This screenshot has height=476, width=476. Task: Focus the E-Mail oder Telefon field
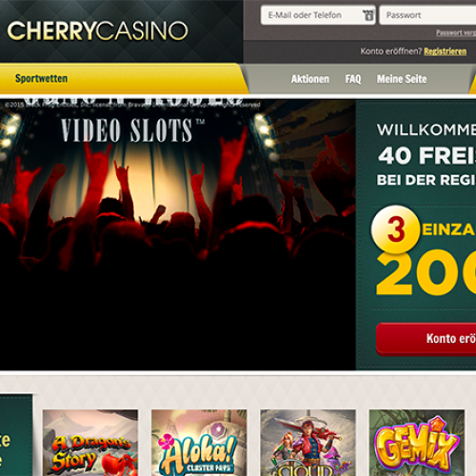click(318, 15)
